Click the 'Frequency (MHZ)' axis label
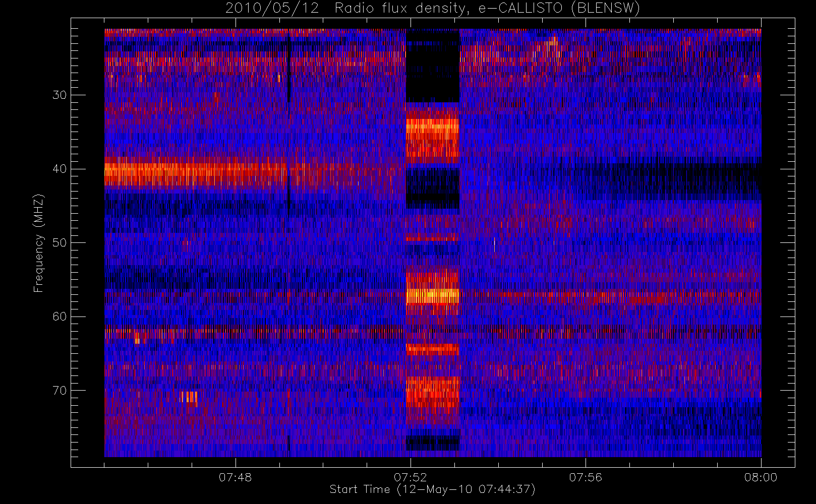The width and height of the screenshot is (816, 504). pos(39,243)
